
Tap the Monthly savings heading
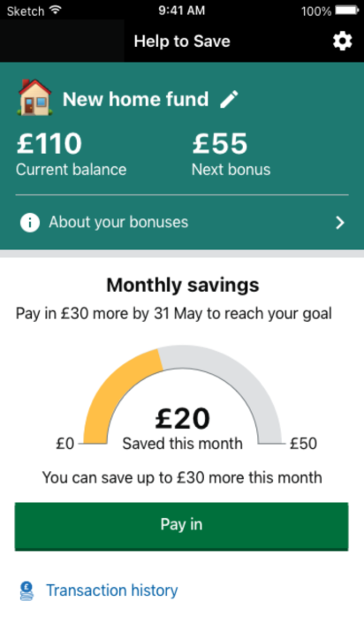[182, 285]
